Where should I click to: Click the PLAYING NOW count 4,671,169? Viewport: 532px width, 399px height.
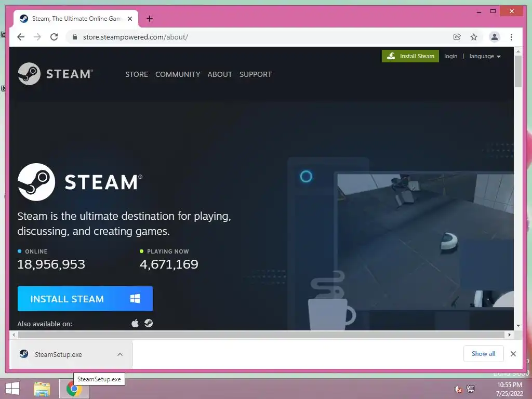pos(169,264)
